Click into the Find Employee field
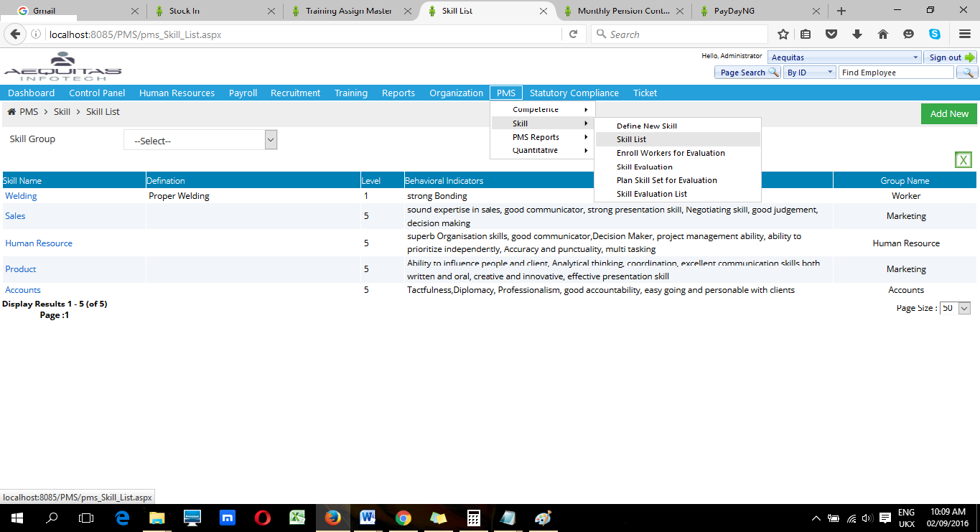The width and height of the screenshot is (980, 532). coord(895,73)
